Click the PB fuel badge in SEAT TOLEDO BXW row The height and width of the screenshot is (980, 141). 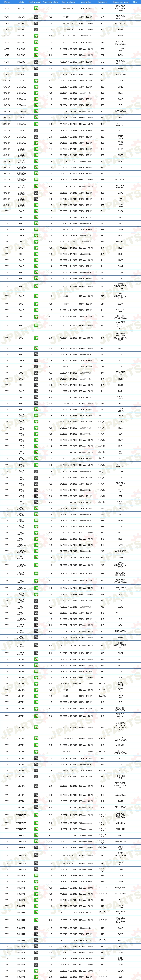click(x=36, y=36)
